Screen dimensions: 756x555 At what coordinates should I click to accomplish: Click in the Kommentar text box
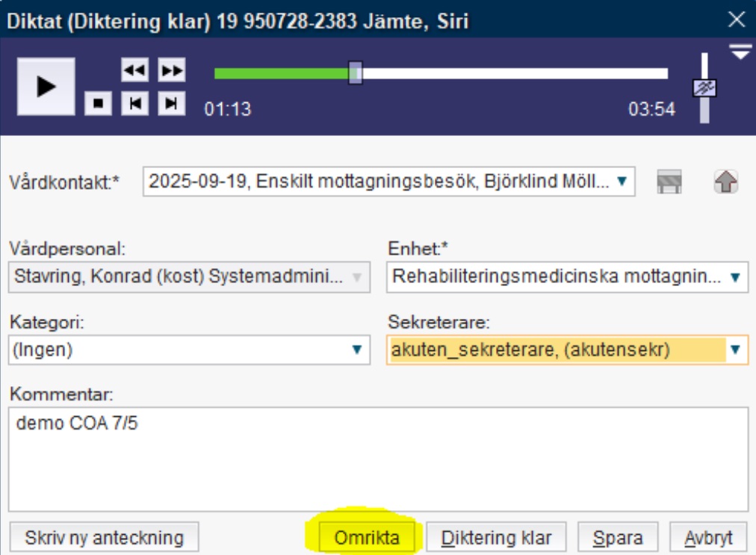[x=379, y=459]
